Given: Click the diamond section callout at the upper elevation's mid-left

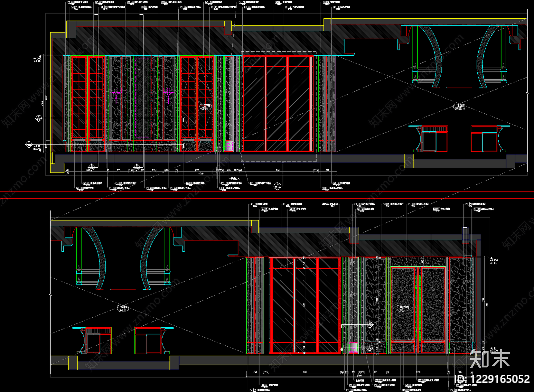Looking at the screenshot, I should click(x=39, y=118).
